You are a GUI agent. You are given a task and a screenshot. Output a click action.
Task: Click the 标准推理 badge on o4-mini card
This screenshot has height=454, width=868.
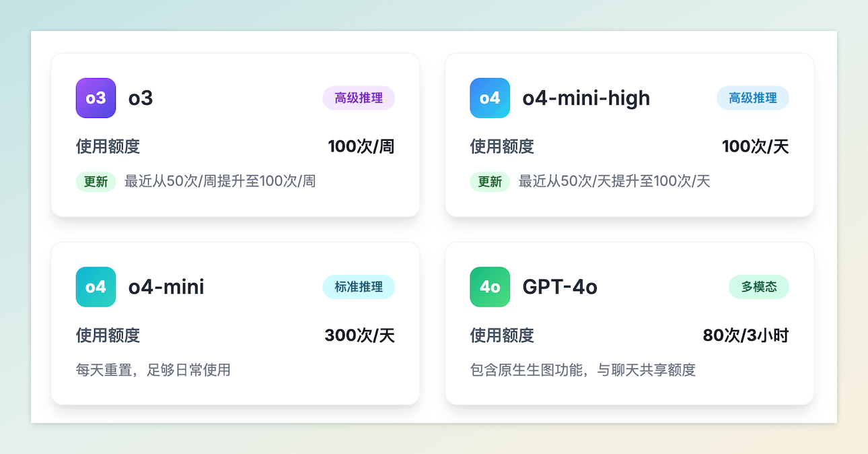coord(359,287)
